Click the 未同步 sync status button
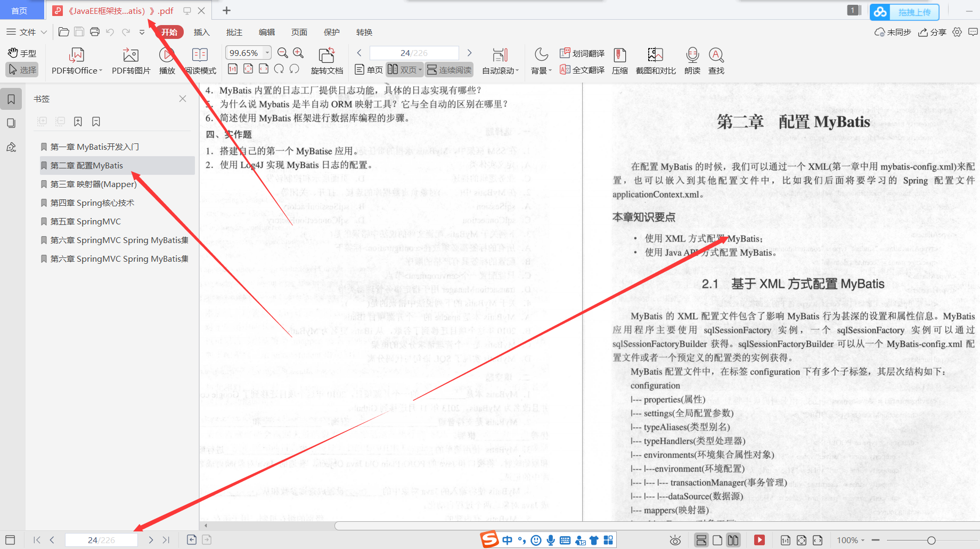Screen dimensions: 980x549 [x=893, y=32]
